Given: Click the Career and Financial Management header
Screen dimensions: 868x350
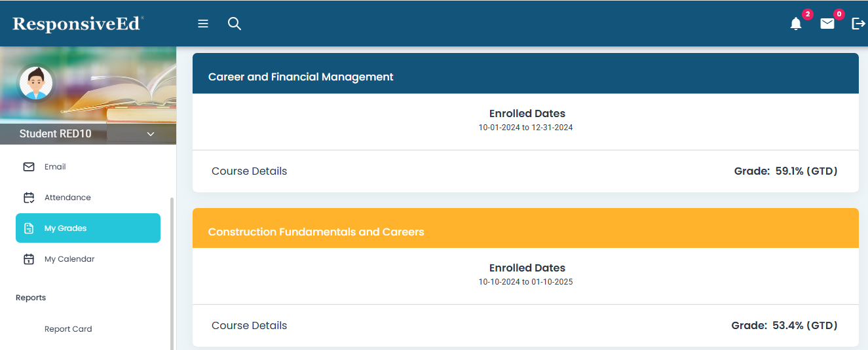Looking at the screenshot, I should click(301, 77).
